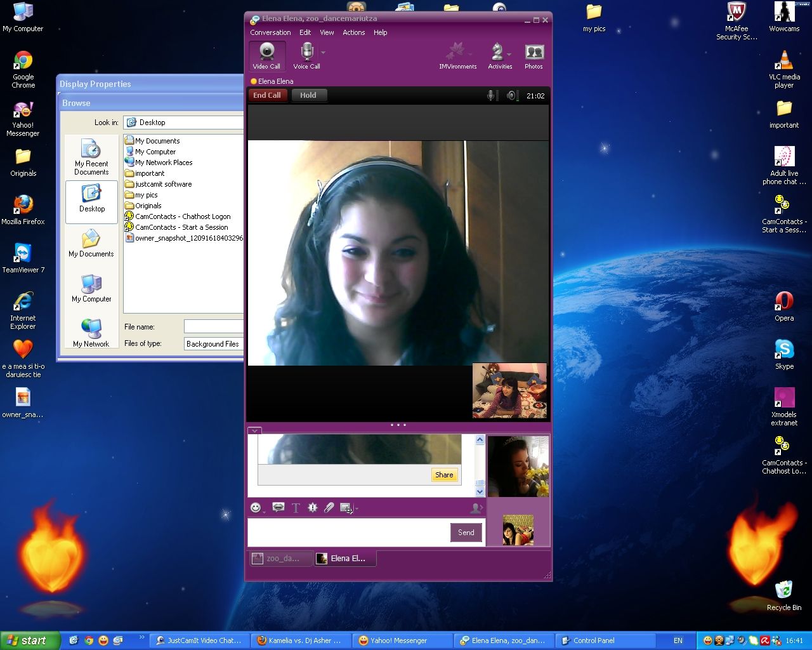Select Originals folder in Browse list
Viewport: 812px width, 650px height.
point(143,206)
